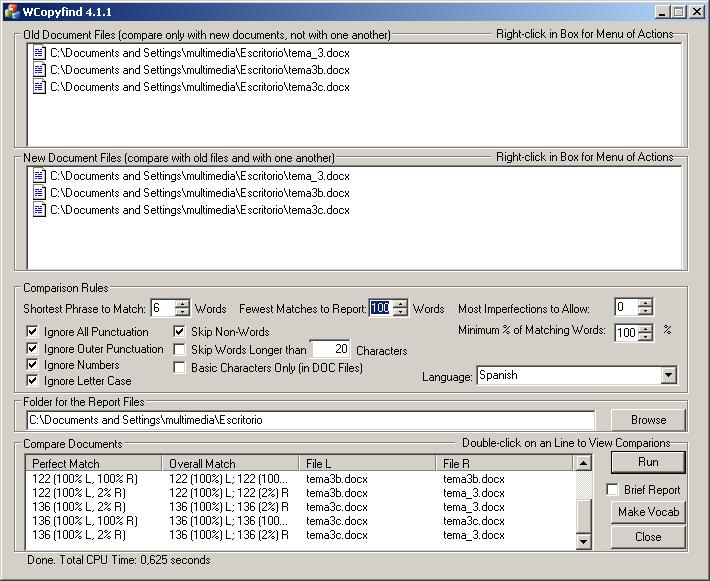Image resolution: width=710 pixels, height=581 pixels.
Task: Select tema3c.docx path in Old Document Files list
Action: coord(200,87)
